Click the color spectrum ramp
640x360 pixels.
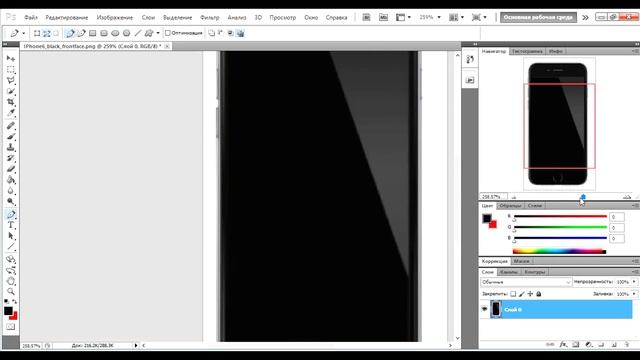559,251
